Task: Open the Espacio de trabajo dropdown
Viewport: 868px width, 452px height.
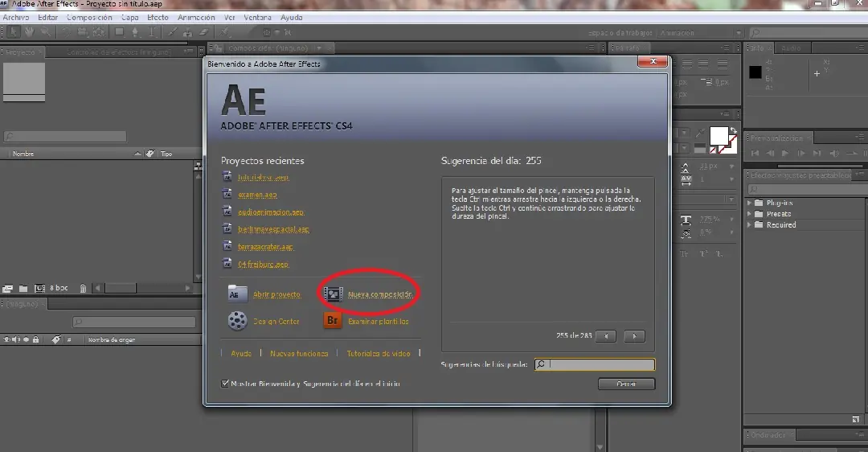Action: point(700,33)
